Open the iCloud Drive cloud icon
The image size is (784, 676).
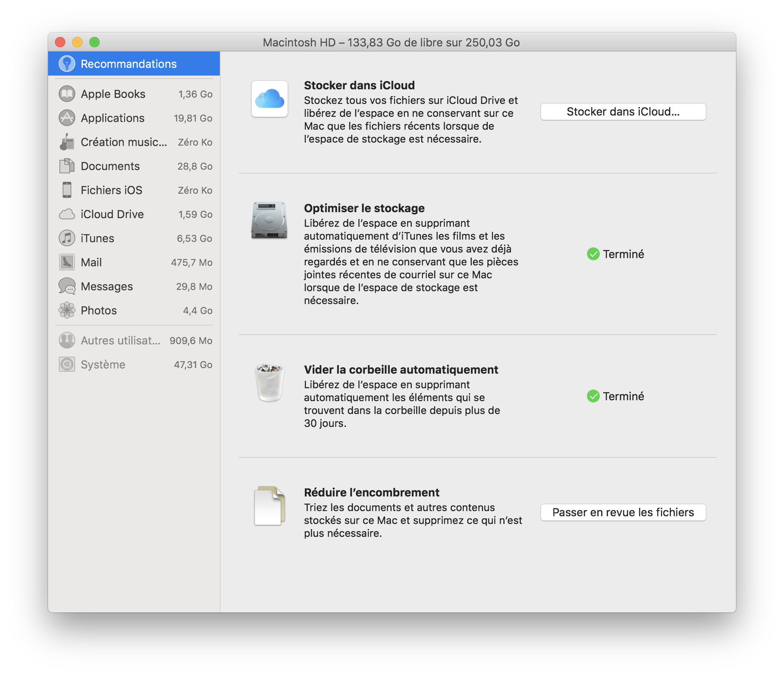pos(67,214)
